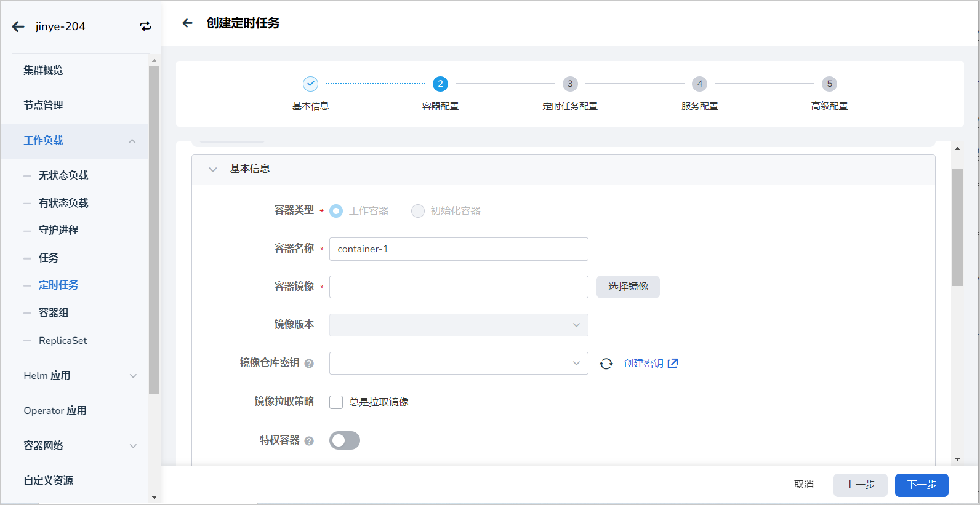The image size is (980, 505).
Task: Click step 3 定时任务配置 circle
Action: [570, 84]
